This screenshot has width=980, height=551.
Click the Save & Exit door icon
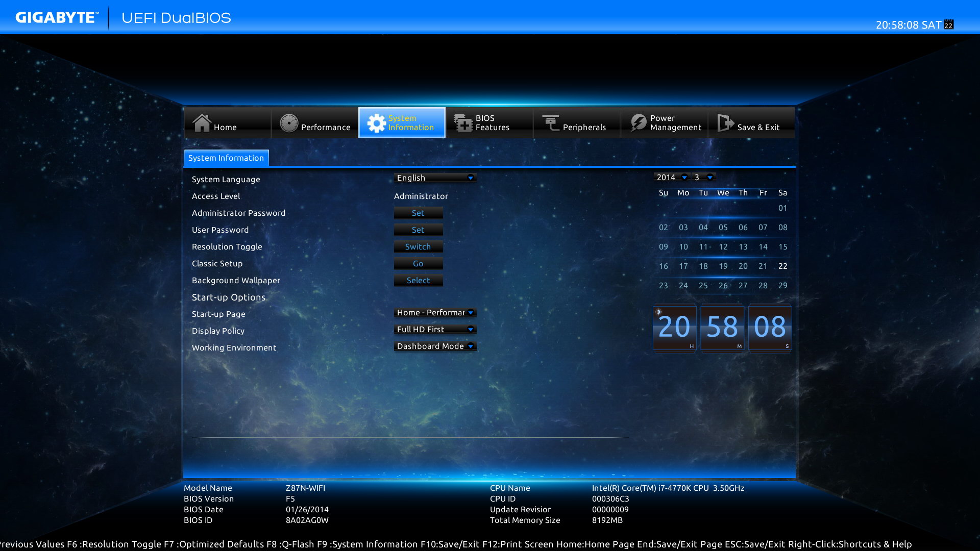coord(725,123)
